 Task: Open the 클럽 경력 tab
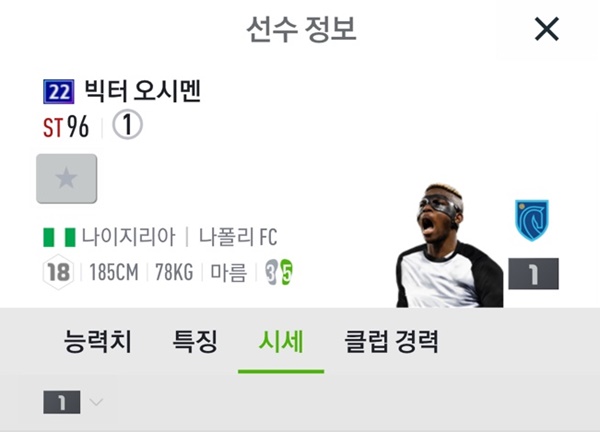[x=391, y=341]
